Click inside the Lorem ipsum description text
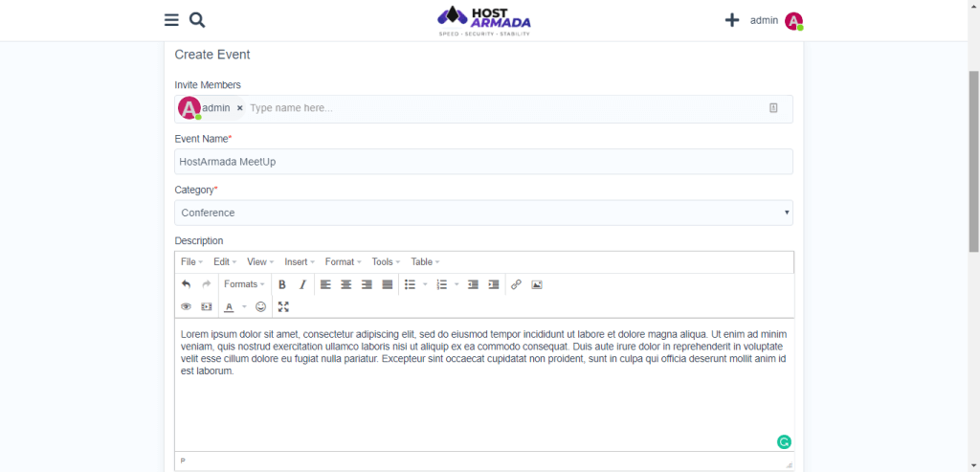980x472 pixels. (x=483, y=352)
